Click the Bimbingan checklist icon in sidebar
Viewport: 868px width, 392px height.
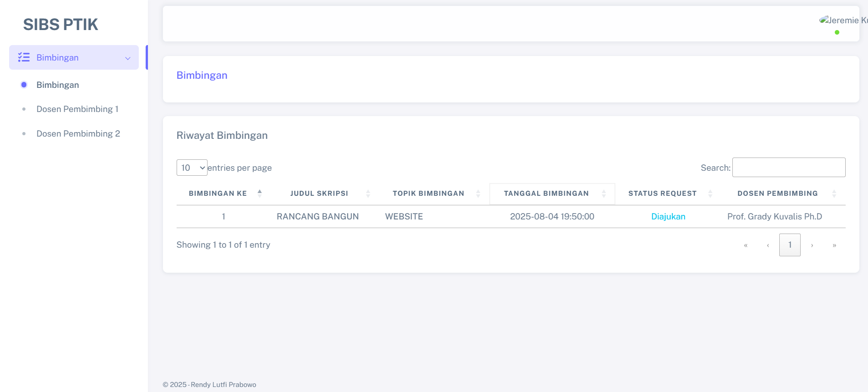point(24,57)
